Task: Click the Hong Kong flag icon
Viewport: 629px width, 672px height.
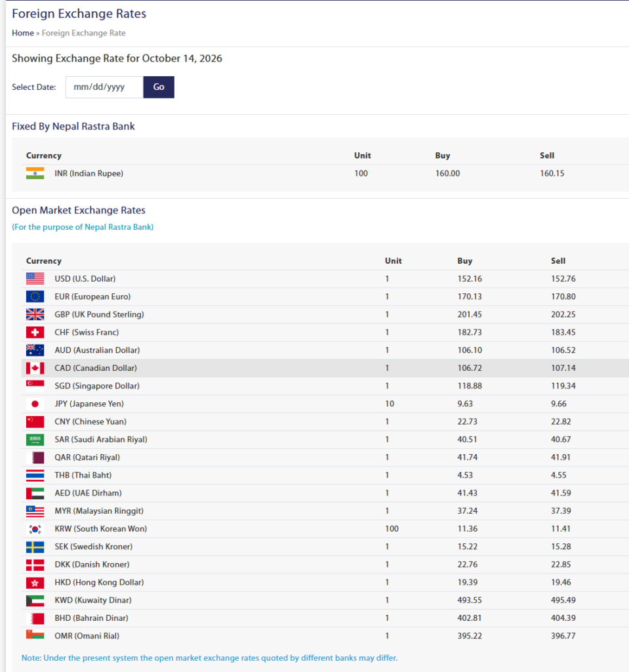Action: pyautogui.click(x=35, y=583)
